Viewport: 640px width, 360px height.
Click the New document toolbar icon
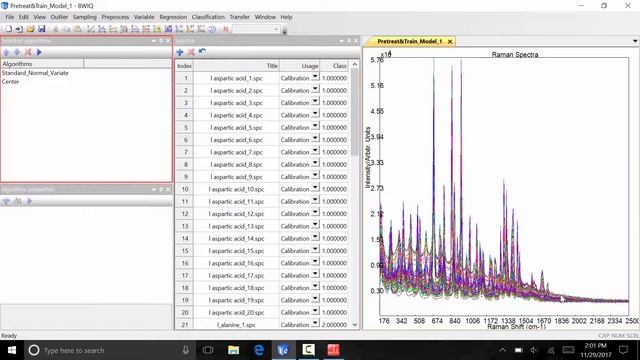click(x=8, y=29)
